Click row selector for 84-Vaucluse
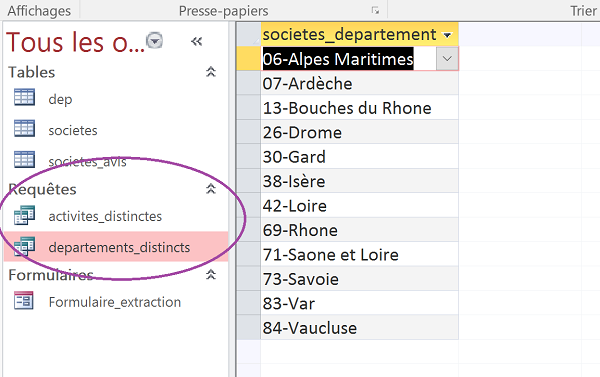600x377 pixels. click(x=249, y=328)
